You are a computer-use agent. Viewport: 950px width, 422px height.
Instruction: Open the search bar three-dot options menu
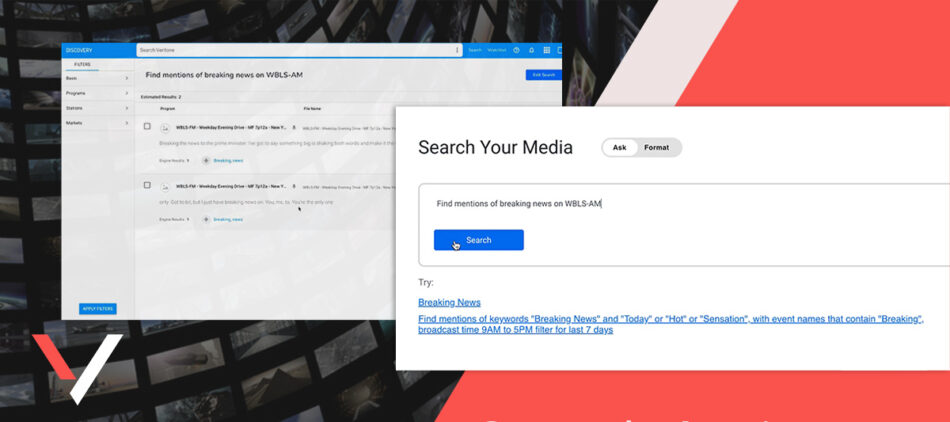[x=457, y=50]
